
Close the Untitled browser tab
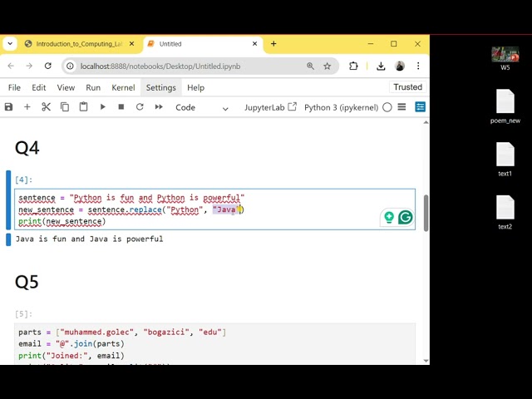point(255,44)
